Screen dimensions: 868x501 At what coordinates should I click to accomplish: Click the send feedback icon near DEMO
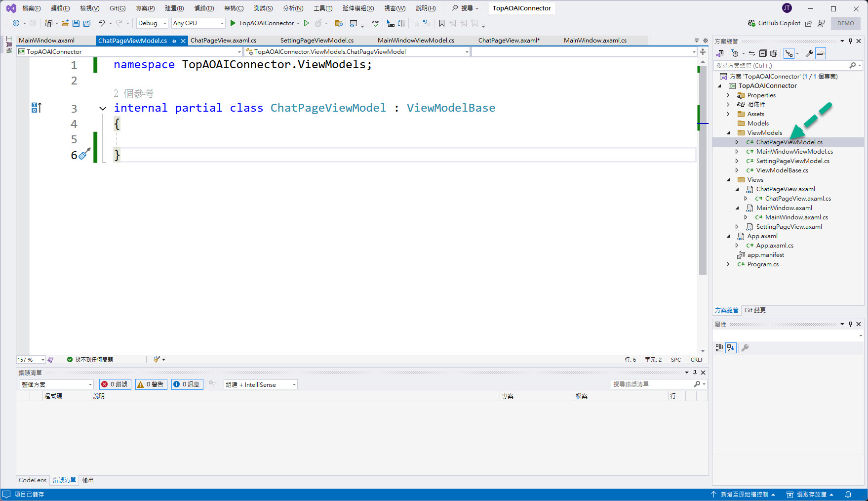click(x=821, y=23)
